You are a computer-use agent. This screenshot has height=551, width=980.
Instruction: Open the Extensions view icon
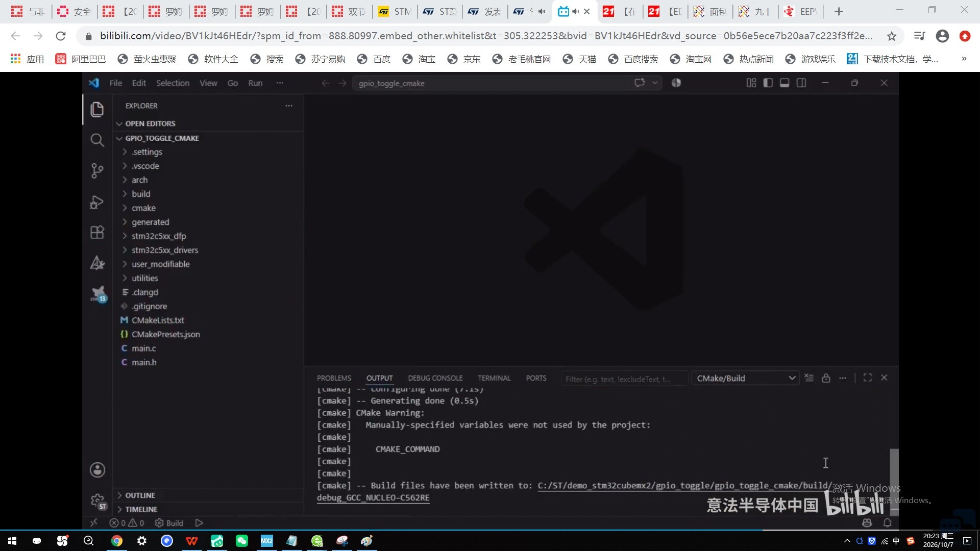tap(97, 232)
